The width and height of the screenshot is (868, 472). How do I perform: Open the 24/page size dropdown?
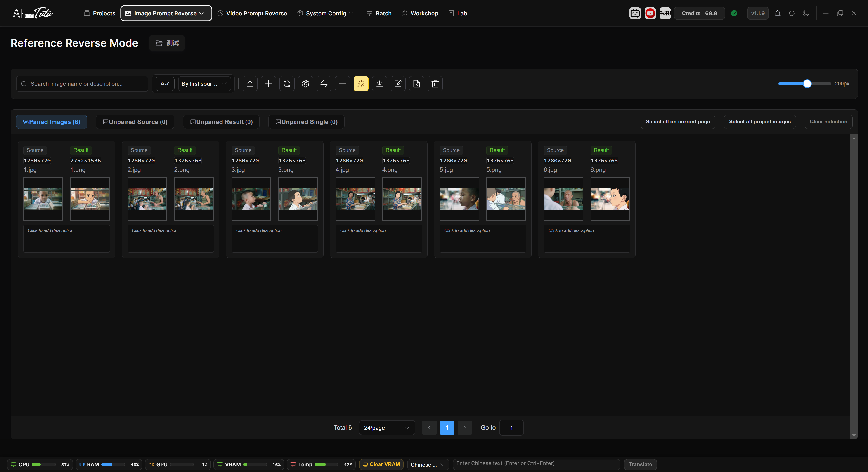pos(387,427)
